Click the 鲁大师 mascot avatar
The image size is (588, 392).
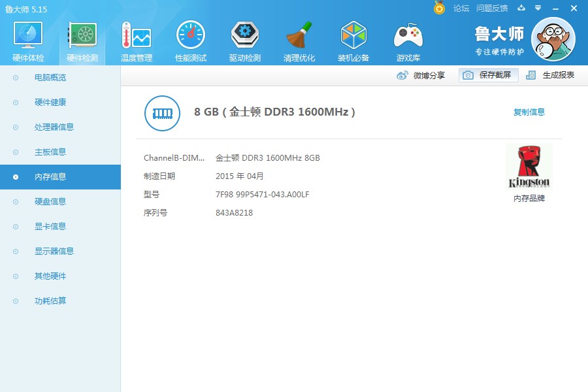click(x=553, y=39)
